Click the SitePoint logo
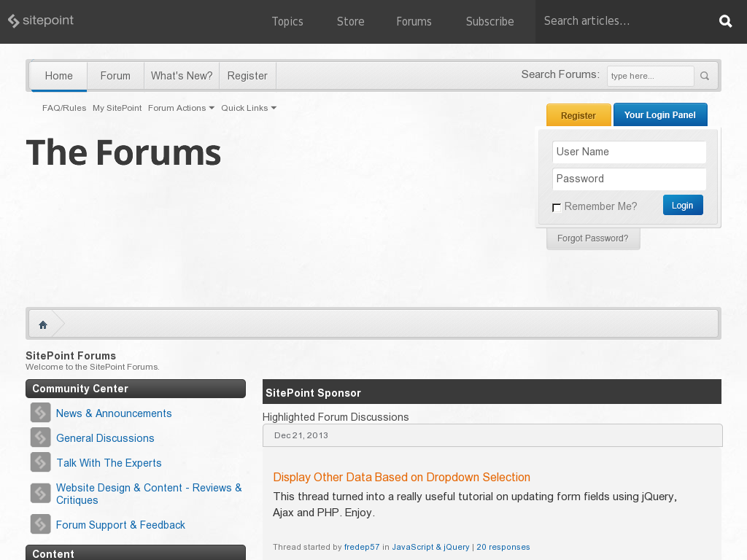Viewport: 747px width, 560px height. (x=41, y=20)
